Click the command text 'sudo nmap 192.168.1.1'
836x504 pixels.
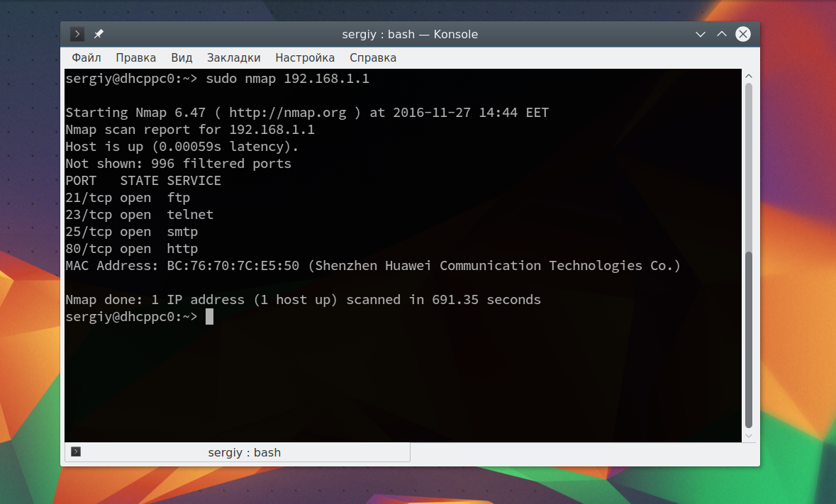click(287, 79)
